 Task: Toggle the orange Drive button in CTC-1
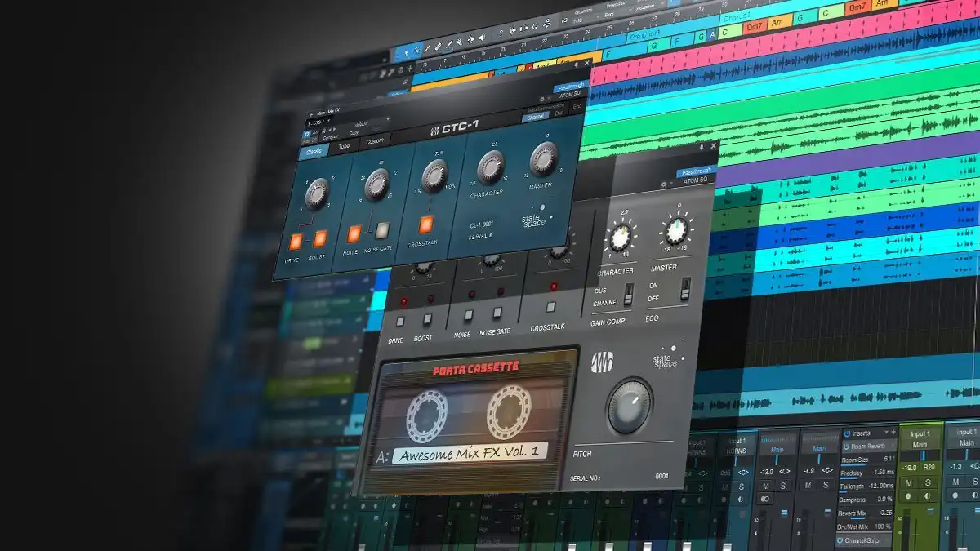point(295,241)
